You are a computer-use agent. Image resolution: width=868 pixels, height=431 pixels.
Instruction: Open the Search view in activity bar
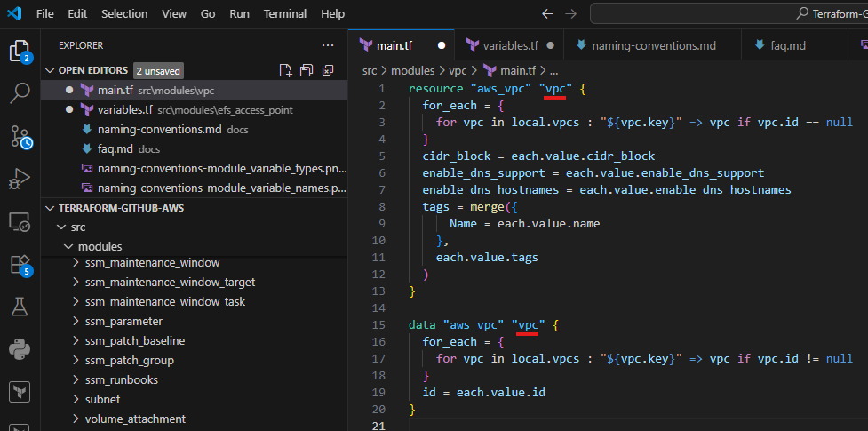coord(20,93)
